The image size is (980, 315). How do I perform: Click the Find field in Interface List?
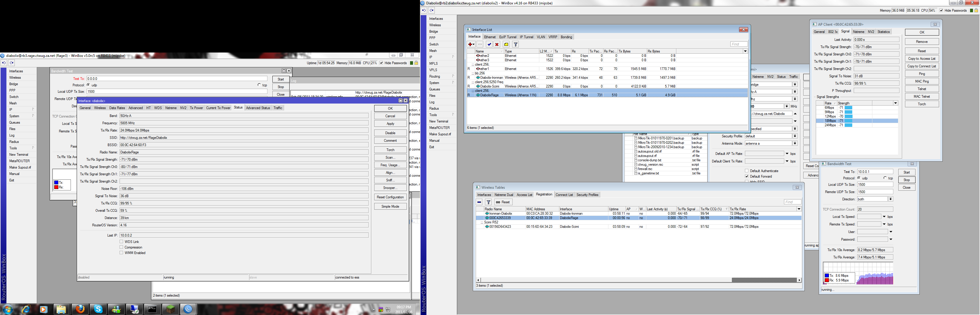click(x=739, y=44)
